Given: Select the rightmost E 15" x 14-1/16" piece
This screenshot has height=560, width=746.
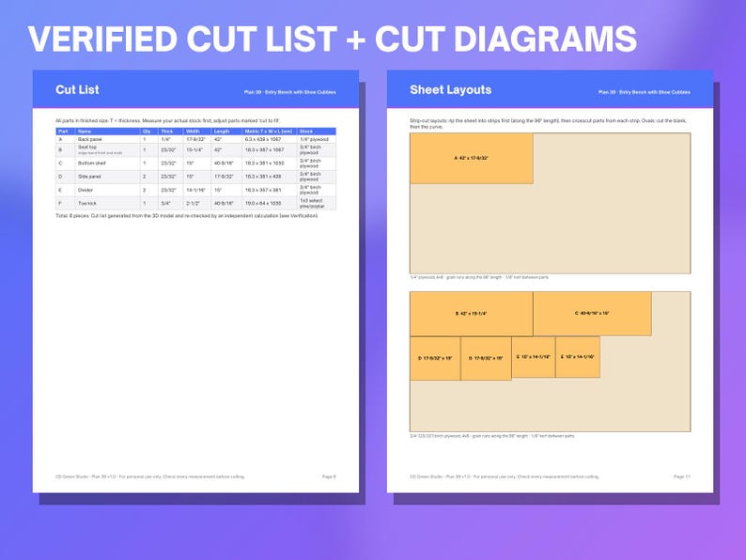Looking at the screenshot, I should [578, 357].
